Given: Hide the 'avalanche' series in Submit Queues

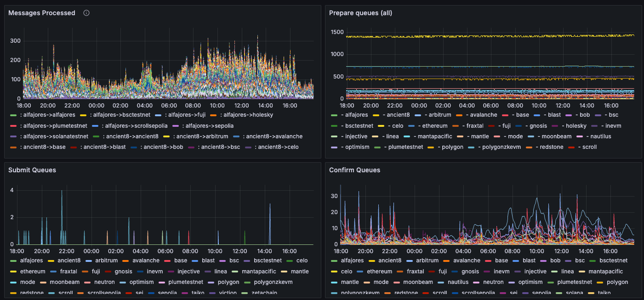Looking at the screenshot, I should (x=146, y=260).
